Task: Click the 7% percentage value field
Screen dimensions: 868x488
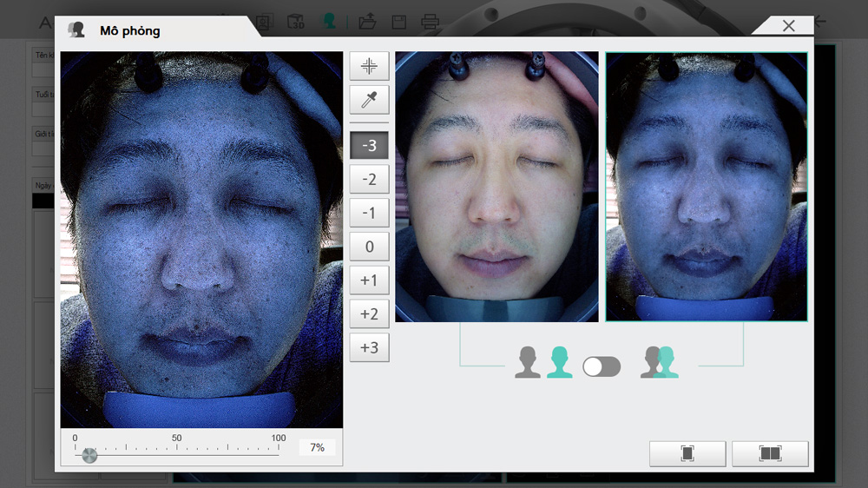Action: tap(317, 447)
